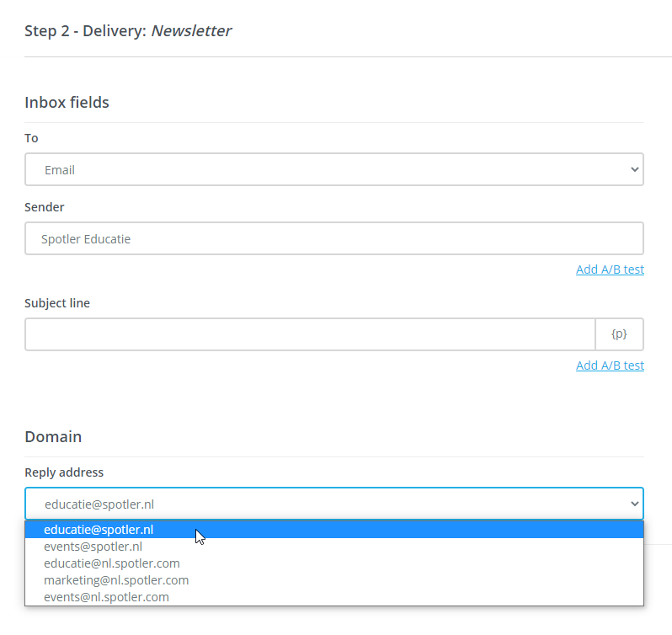Viewport: 672px width, 635px height.
Task: Collapse the Reply address dropdown via its chevron
Action: pyautogui.click(x=634, y=504)
